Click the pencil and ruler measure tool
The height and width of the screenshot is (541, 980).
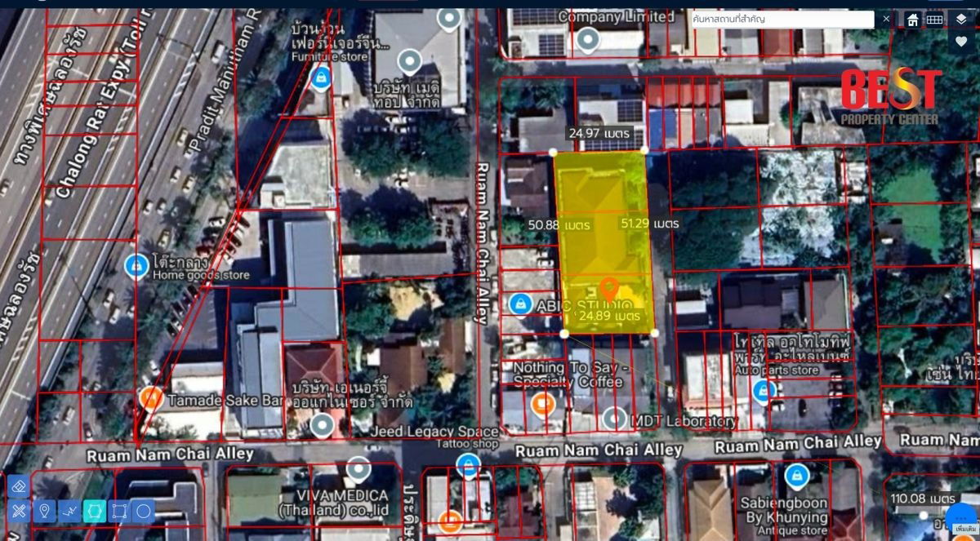tap(20, 512)
